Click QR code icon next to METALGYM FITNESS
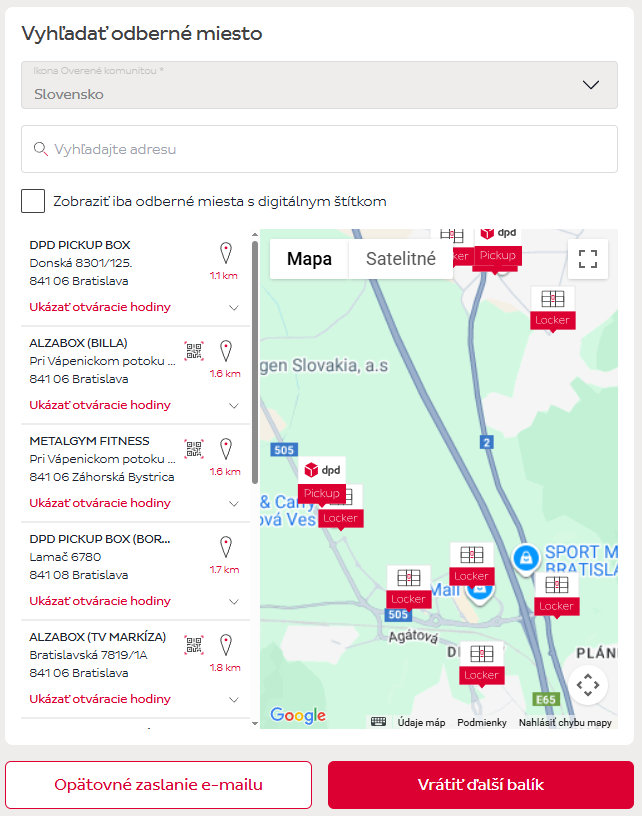Image resolution: width=642 pixels, height=816 pixels. click(x=193, y=449)
